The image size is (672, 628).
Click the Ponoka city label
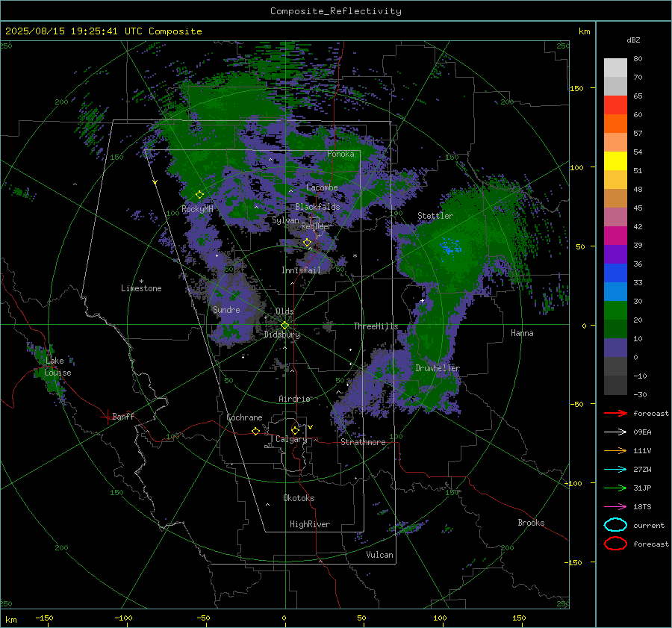[x=340, y=154]
